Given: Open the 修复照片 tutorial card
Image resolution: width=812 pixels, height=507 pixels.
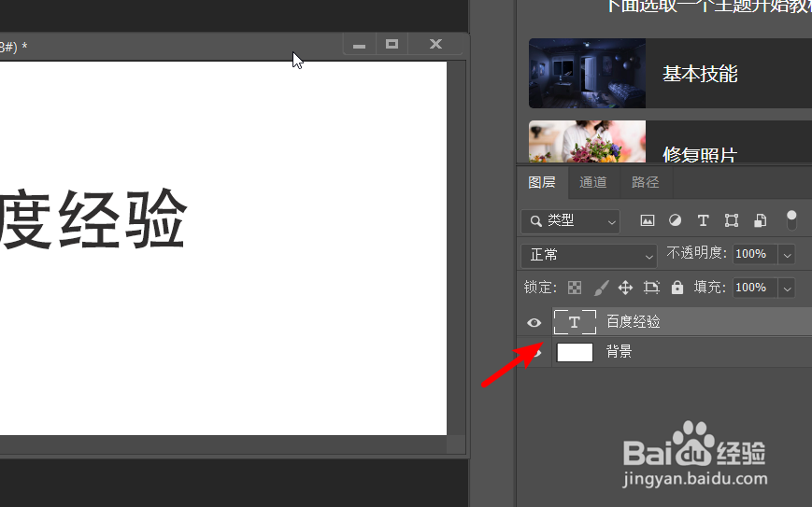Looking at the screenshot, I should (x=670, y=142).
